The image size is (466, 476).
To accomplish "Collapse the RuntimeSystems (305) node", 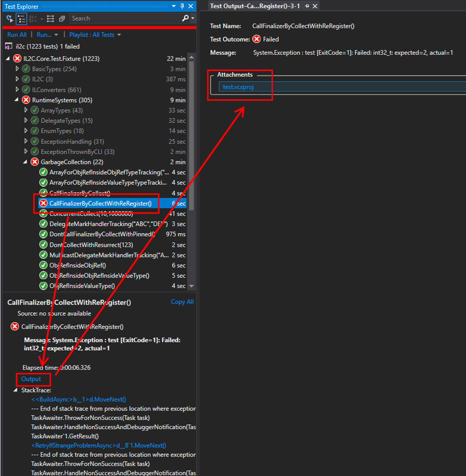I will (x=17, y=100).
